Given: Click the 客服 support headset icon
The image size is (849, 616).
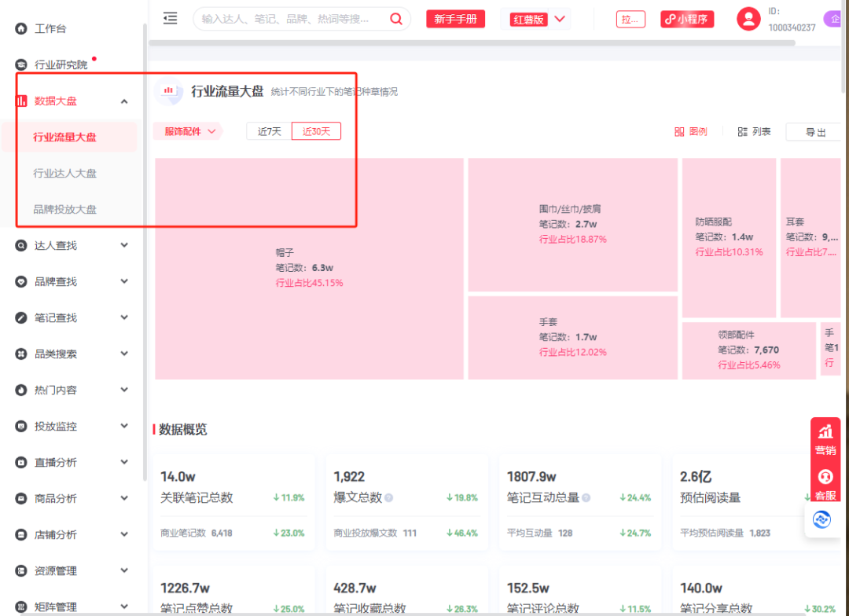Looking at the screenshot, I should tap(825, 477).
